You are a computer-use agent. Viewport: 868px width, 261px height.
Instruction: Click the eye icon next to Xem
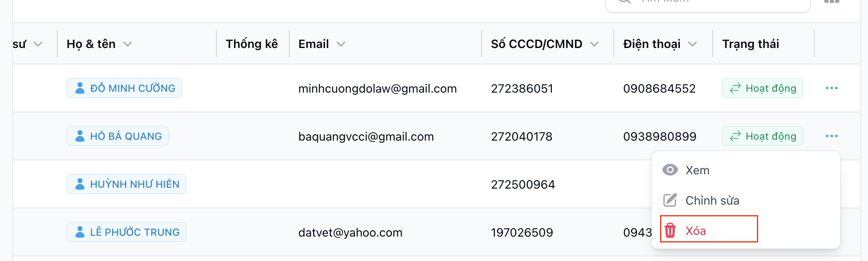670,170
